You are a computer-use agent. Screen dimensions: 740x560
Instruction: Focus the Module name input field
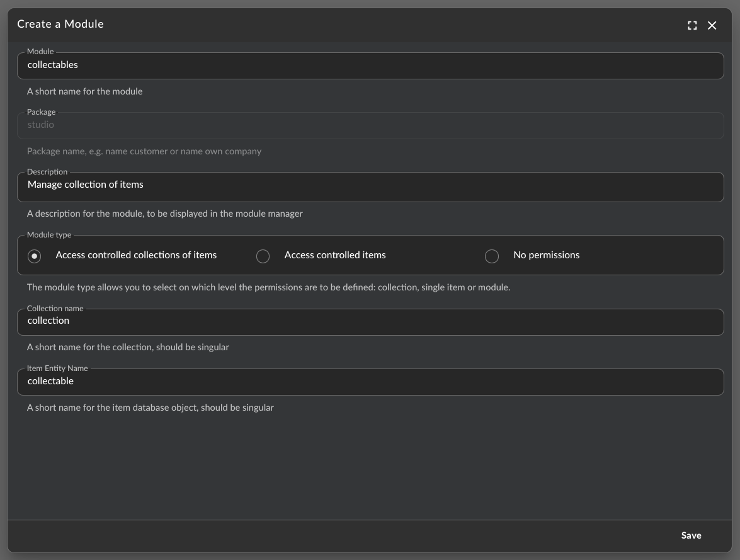coord(370,66)
